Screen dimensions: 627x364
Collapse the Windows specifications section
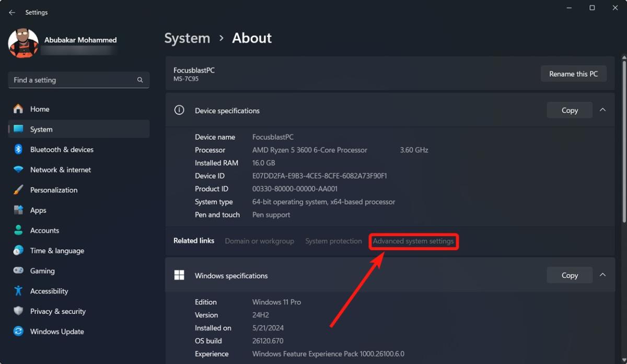[602, 275]
